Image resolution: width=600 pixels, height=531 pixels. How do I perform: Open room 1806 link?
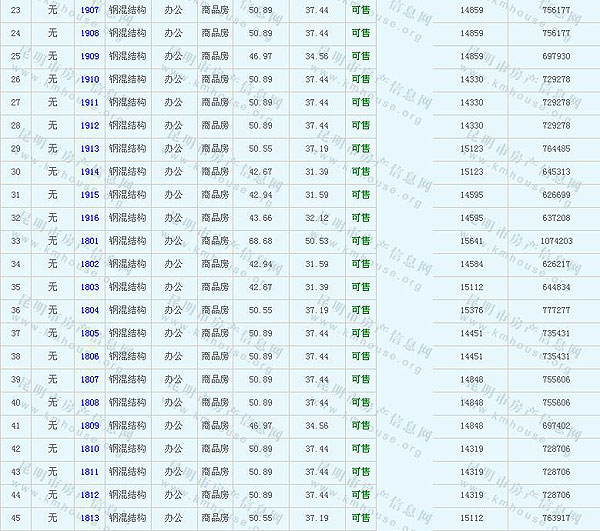point(89,356)
